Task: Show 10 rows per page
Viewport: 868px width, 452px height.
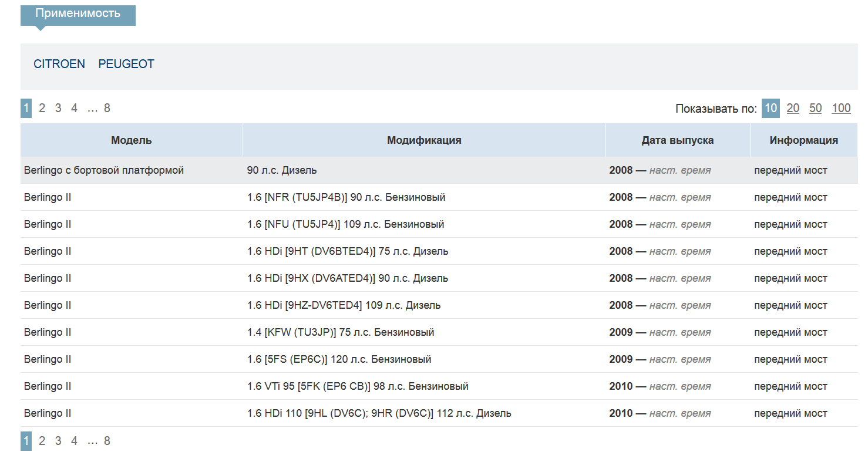Action: (x=771, y=108)
